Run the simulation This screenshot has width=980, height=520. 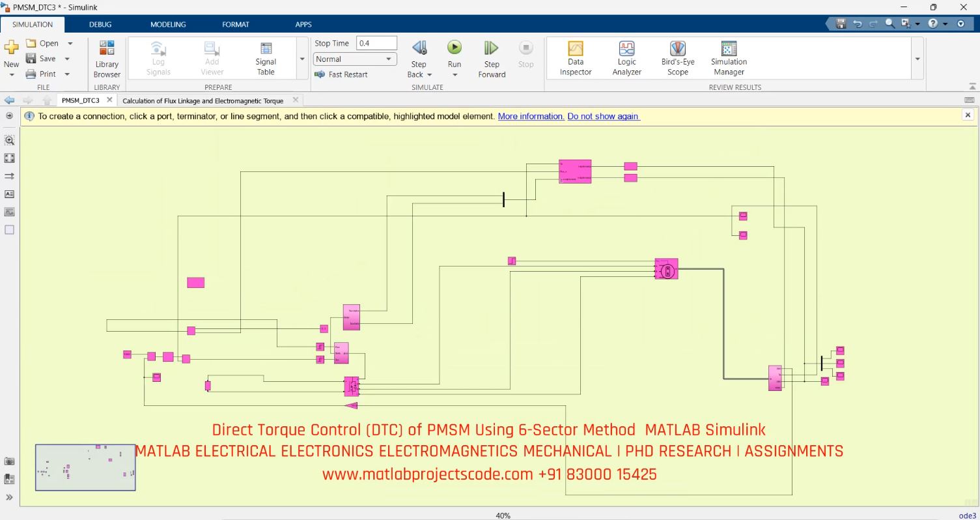(x=455, y=48)
